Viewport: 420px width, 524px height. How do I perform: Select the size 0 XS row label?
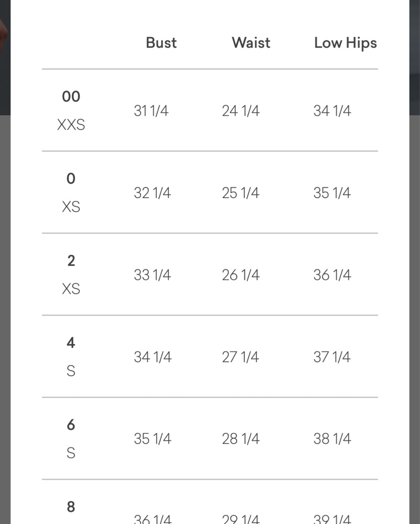pos(71,192)
